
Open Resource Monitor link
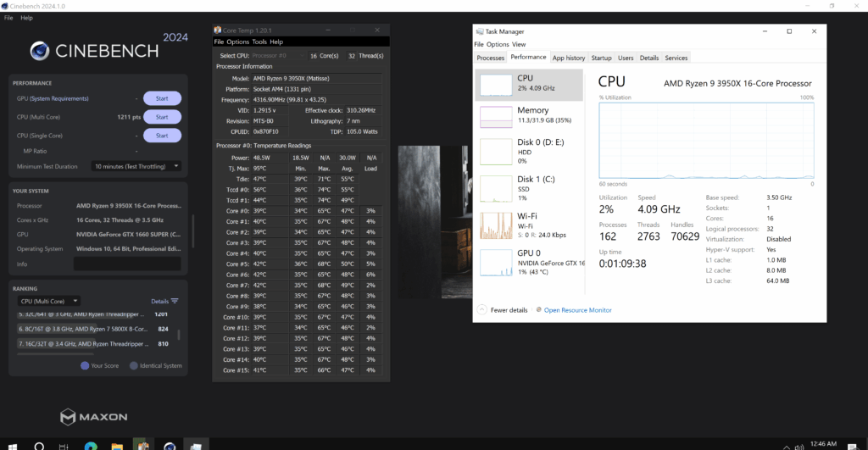tap(577, 310)
